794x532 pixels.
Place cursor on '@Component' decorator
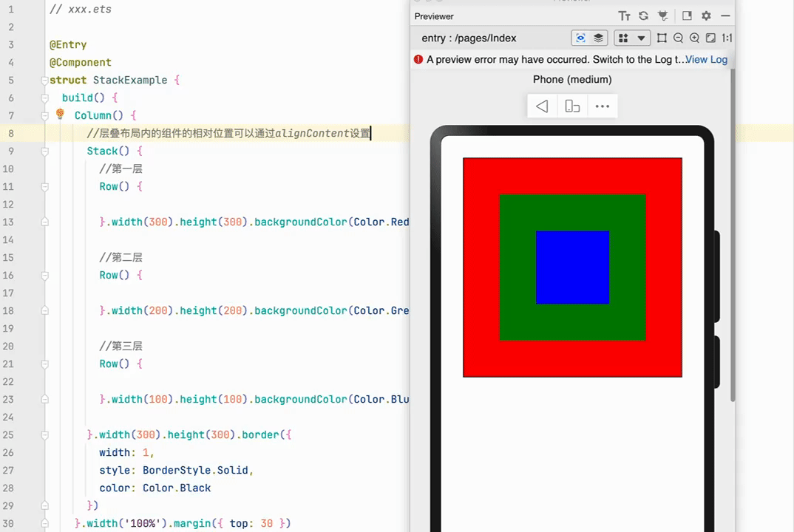[x=81, y=62]
